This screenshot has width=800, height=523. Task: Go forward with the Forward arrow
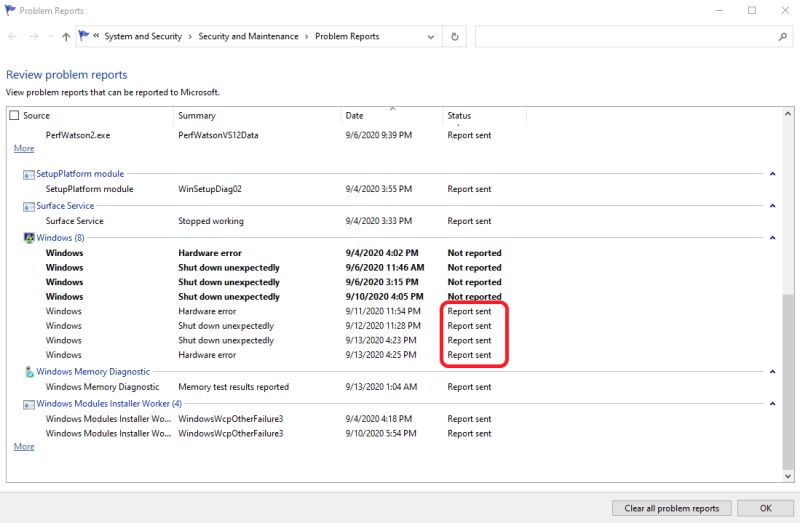point(34,36)
